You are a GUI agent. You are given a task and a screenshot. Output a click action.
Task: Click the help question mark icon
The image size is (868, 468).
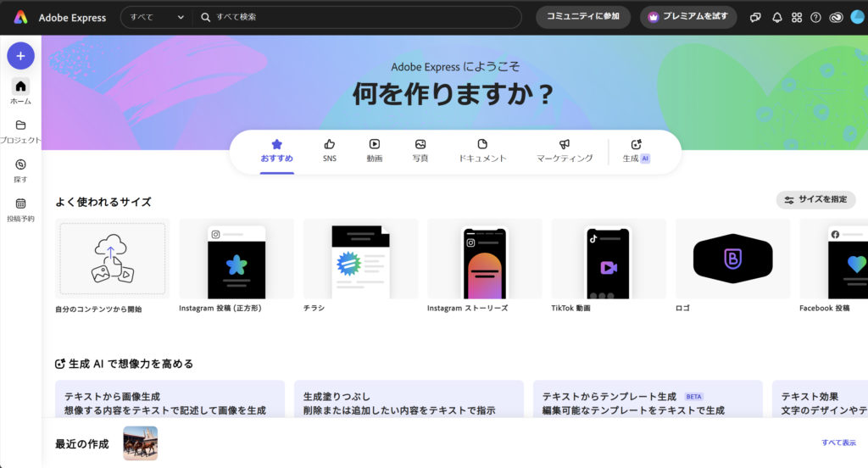(815, 17)
